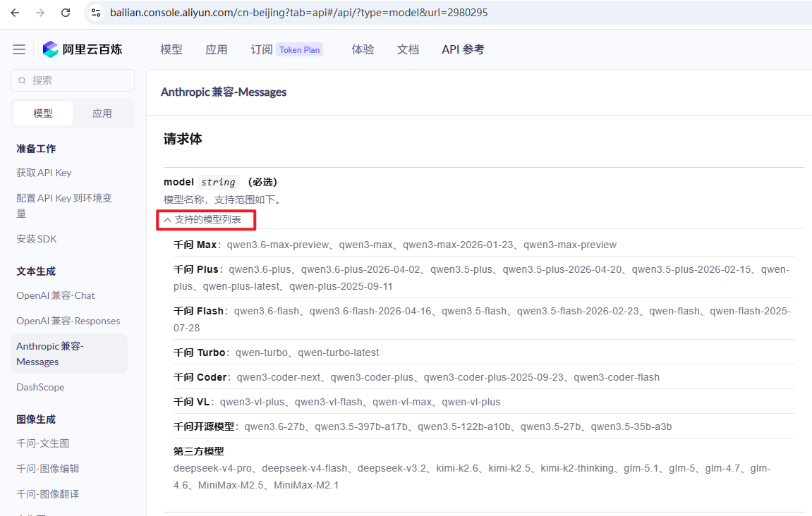Viewport: 812px width, 516px height.
Task: Click the 请求体 heading
Action: tap(183, 139)
